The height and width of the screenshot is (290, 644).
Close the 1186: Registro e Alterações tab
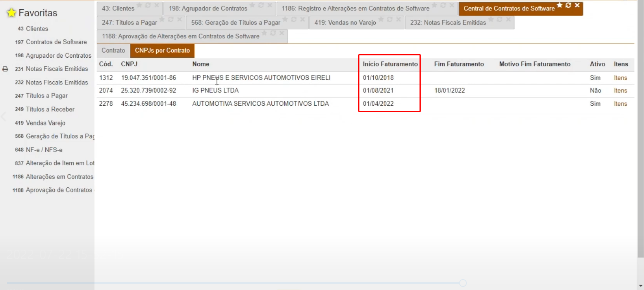(x=452, y=5)
